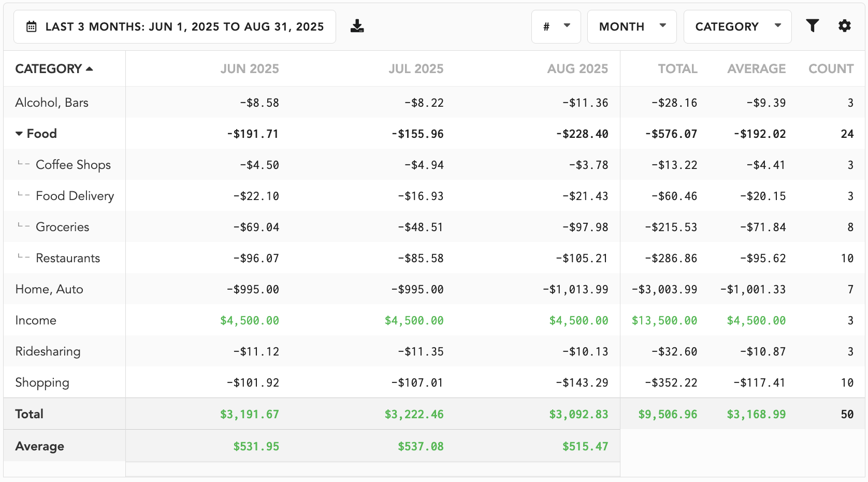
Task: Open the filter funnel icon
Action: tap(813, 24)
